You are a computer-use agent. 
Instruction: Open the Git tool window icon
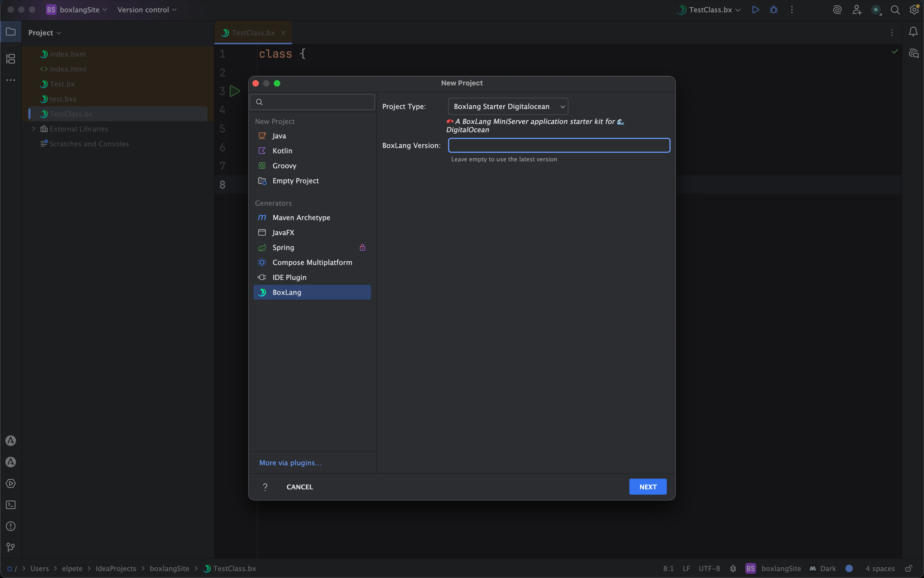pyautogui.click(x=11, y=547)
